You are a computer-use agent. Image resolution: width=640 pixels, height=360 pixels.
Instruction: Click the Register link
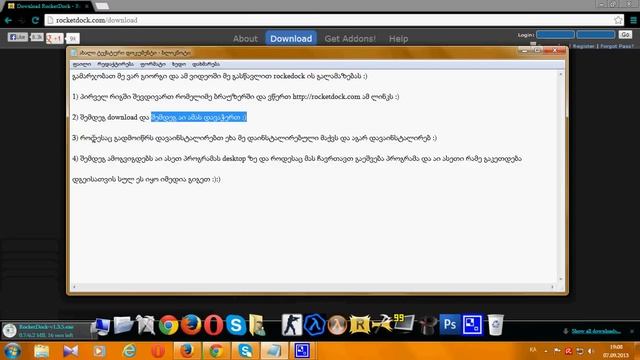[584, 46]
